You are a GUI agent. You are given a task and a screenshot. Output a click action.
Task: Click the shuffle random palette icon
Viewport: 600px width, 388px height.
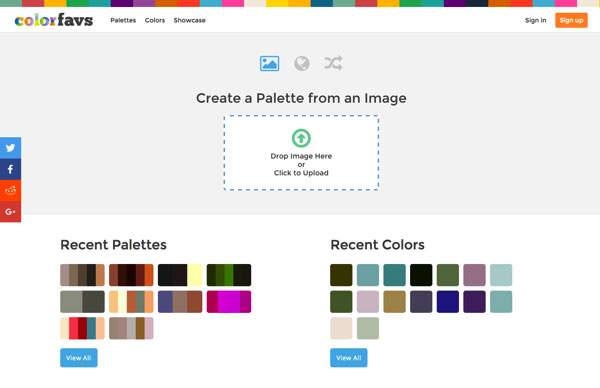[x=333, y=63]
